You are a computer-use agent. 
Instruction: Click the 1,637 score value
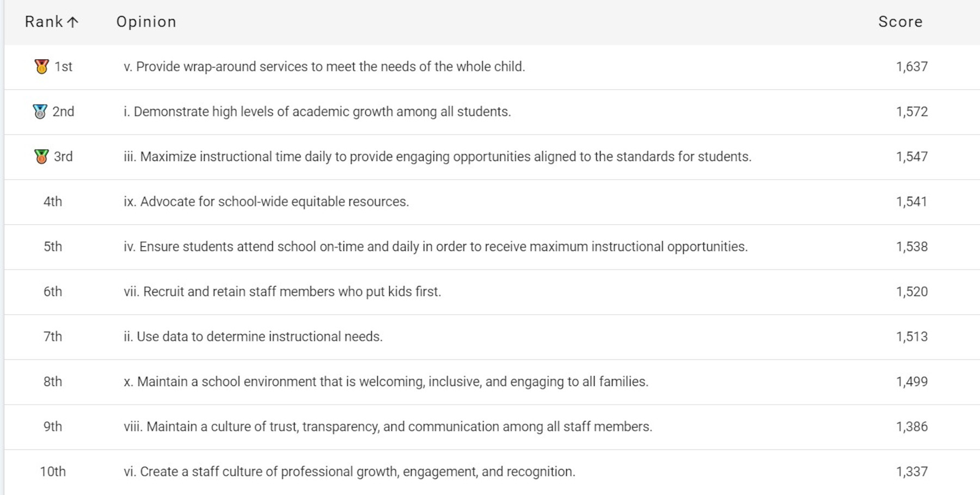click(x=912, y=67)
